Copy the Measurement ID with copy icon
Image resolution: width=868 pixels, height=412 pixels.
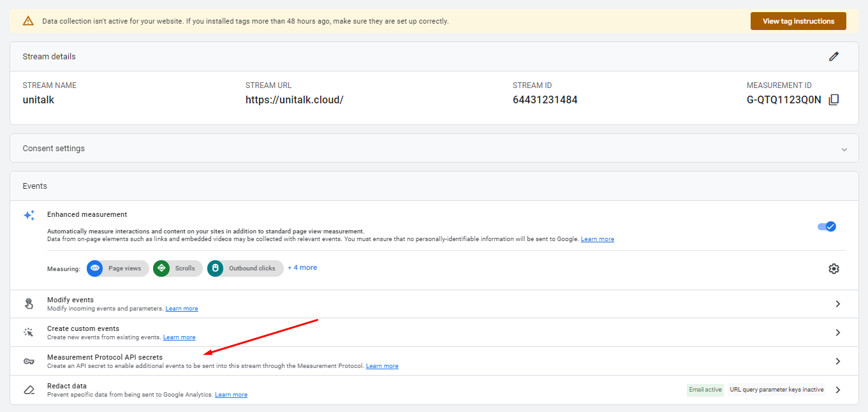coord(834,99)
